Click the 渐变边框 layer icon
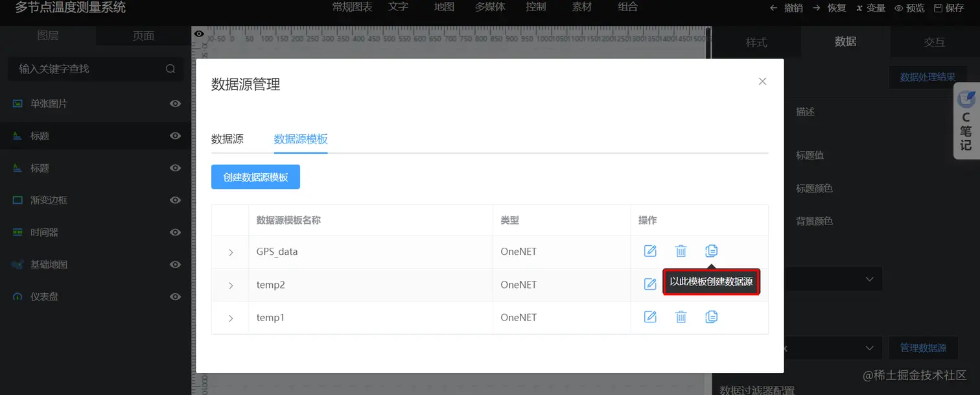980x395 pixels. [17, 200]
